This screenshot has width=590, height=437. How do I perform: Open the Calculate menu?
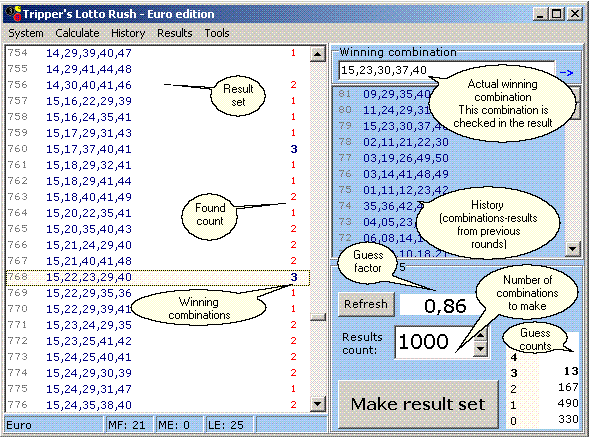tap(77, 33)
